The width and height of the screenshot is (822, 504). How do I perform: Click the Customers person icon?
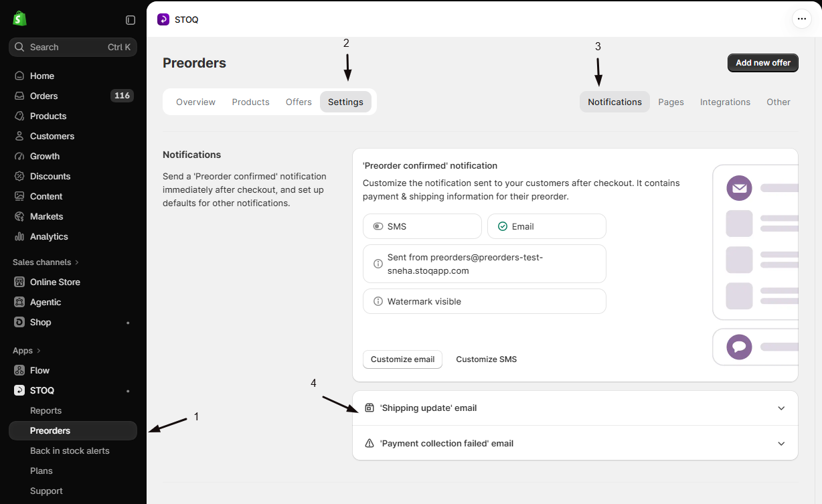coord(19,136)
